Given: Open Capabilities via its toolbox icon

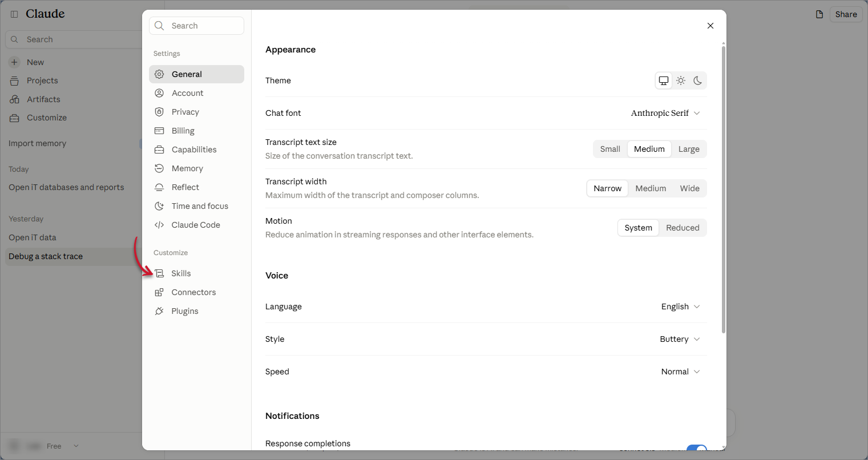Looking at the screenshot, I should (x=159, y=150).
